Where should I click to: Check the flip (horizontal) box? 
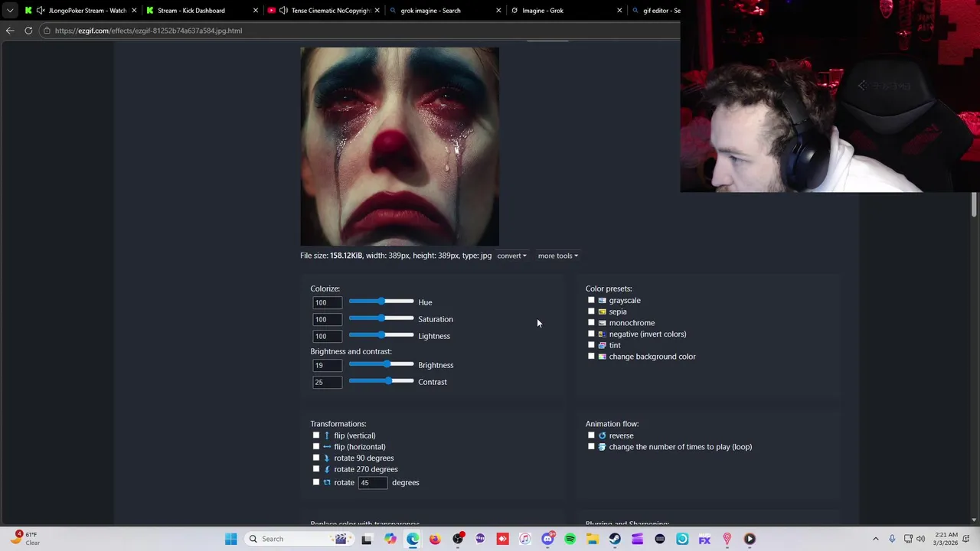316,446
